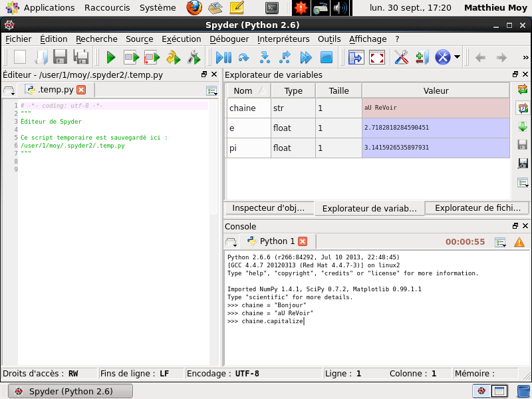532x399 pixels.
Task: Open a file using toolbar icon
Action: click(x=41, y=57)
